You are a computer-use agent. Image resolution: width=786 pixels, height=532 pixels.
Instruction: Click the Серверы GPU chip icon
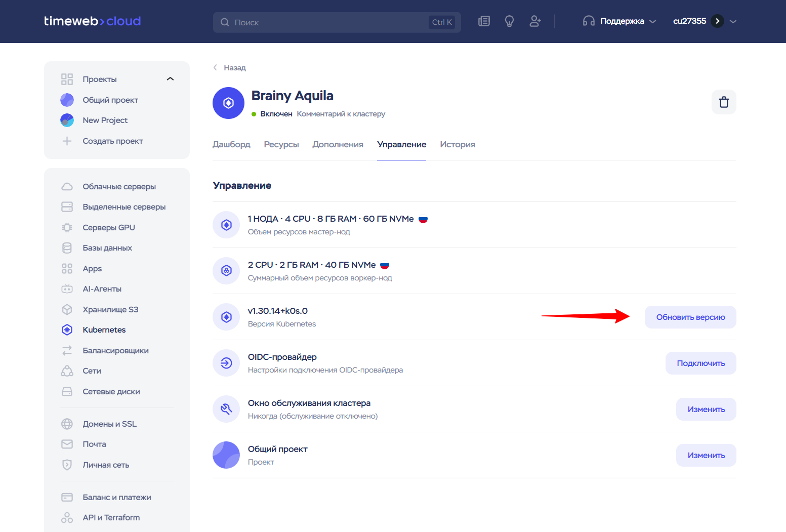tap(67, 228)
